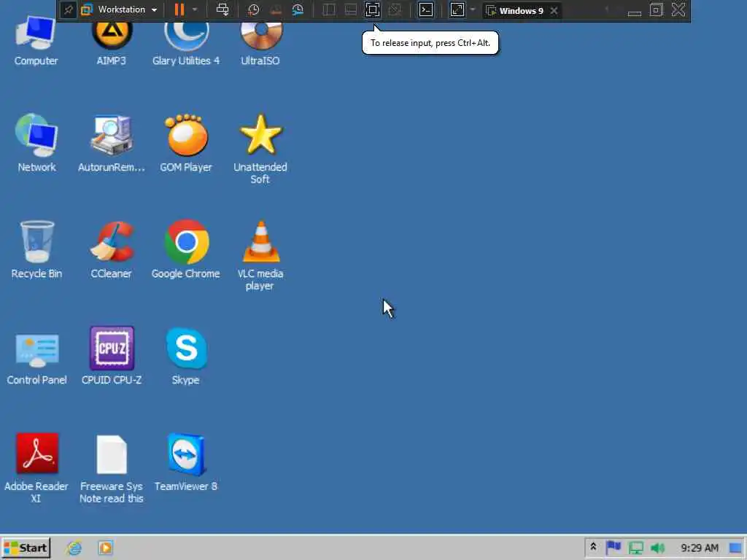Click the stretch guest display icon
Viewport: 747px width, 560px height.
point(457,9)
